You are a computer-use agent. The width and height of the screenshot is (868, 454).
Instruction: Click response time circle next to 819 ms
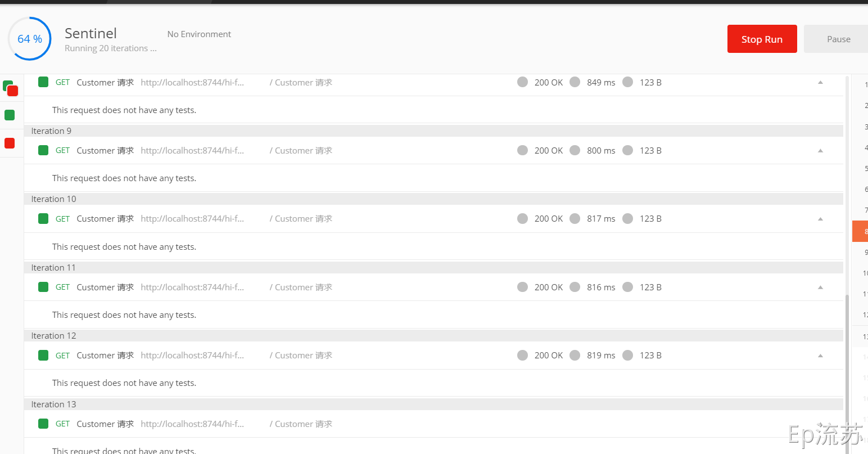575,355
